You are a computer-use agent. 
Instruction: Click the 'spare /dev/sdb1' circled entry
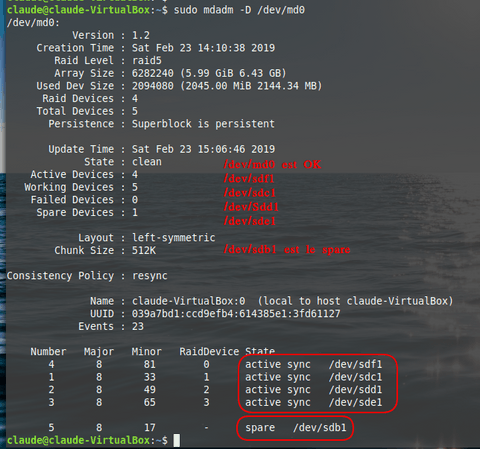[296, 428]
